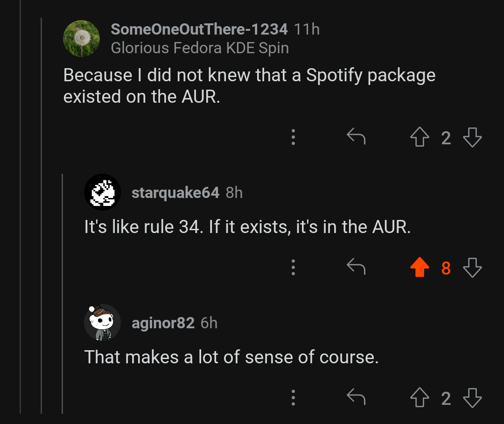This screenshot has width=504, height=424.
Task: Remove the orange upvote on starquake64's comment
Action: pyautogui.click(x=419, y=268)
